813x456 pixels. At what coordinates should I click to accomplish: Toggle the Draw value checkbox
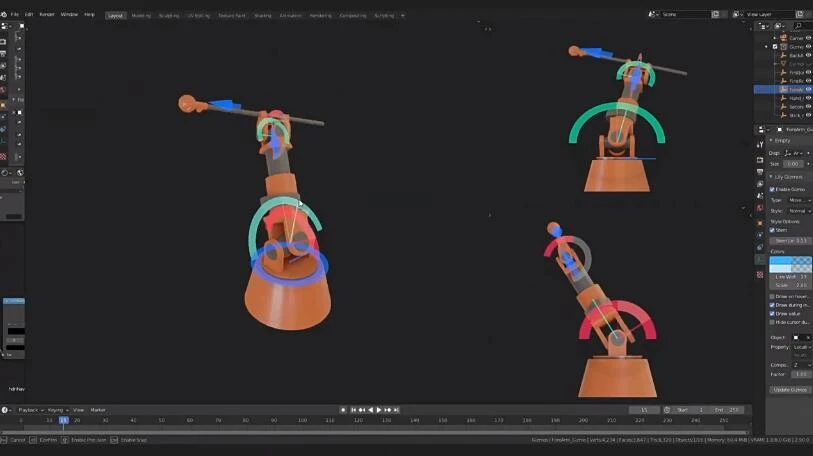point(773,313)
